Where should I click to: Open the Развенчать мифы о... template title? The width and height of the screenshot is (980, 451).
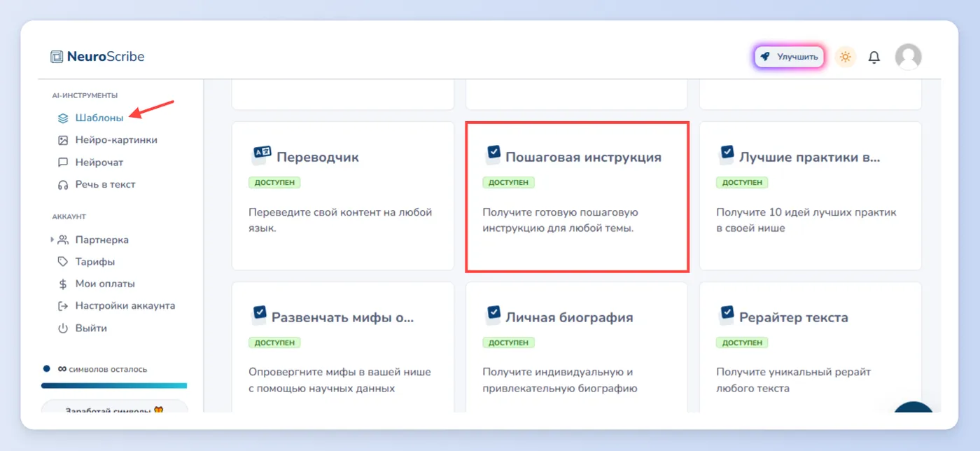coord(343,317)
